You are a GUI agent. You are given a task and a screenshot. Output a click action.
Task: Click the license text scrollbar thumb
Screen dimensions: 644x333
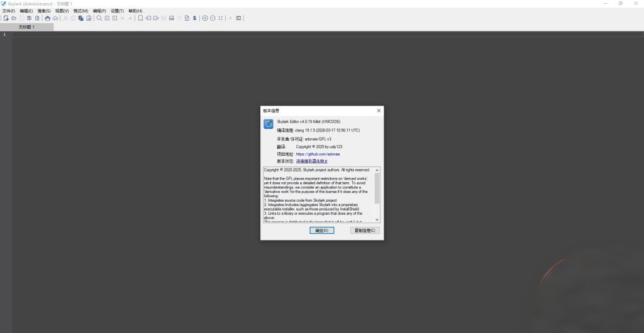(377, 188)
